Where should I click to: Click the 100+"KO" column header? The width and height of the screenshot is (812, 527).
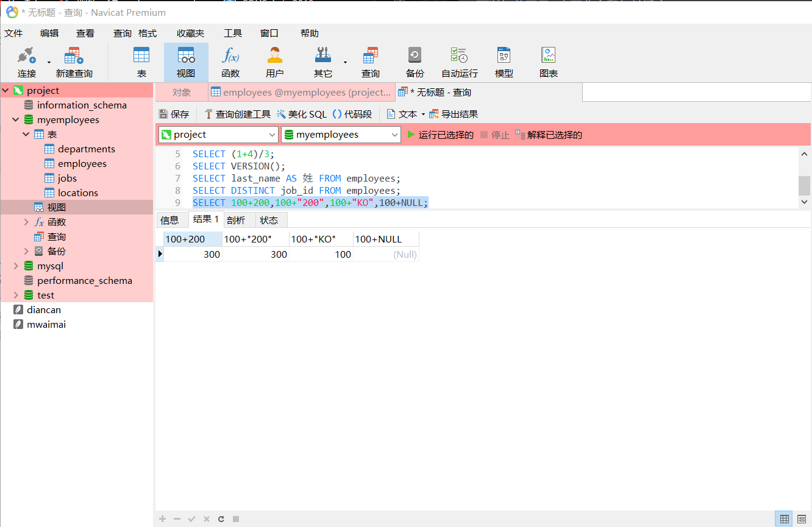[x=321, y=239]
